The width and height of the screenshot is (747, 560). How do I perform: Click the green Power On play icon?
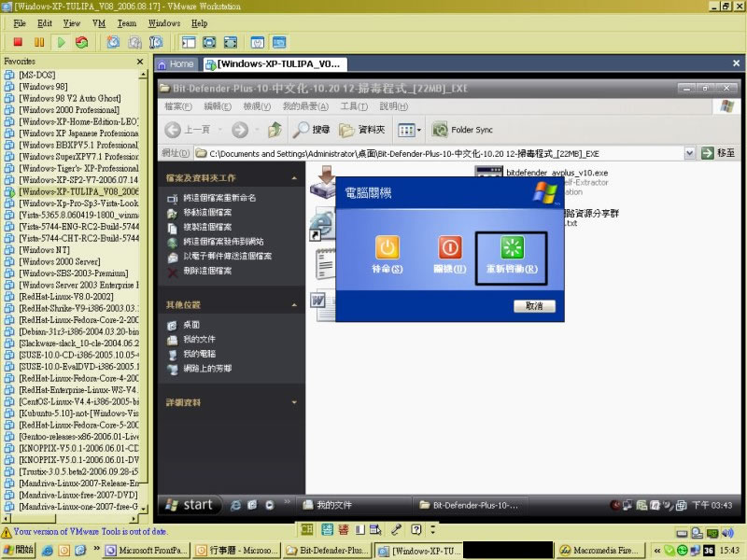[61, 42]
